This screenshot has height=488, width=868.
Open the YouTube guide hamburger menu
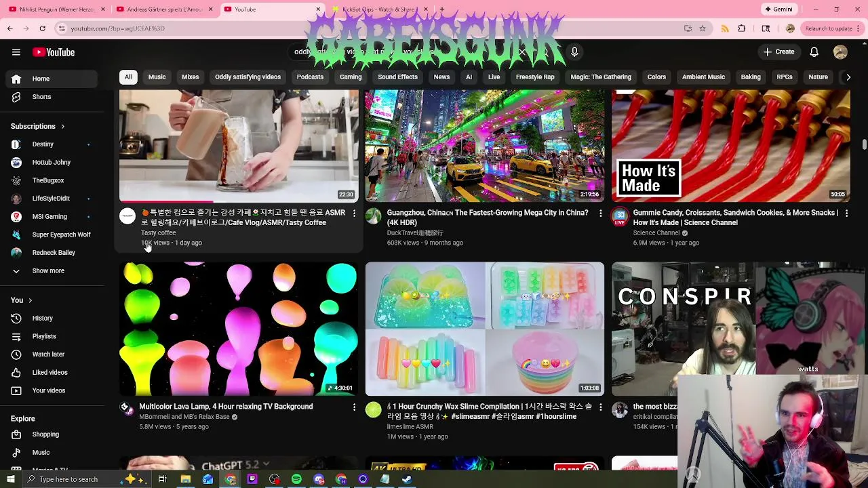pyautogui.click(x=16, y=52)
